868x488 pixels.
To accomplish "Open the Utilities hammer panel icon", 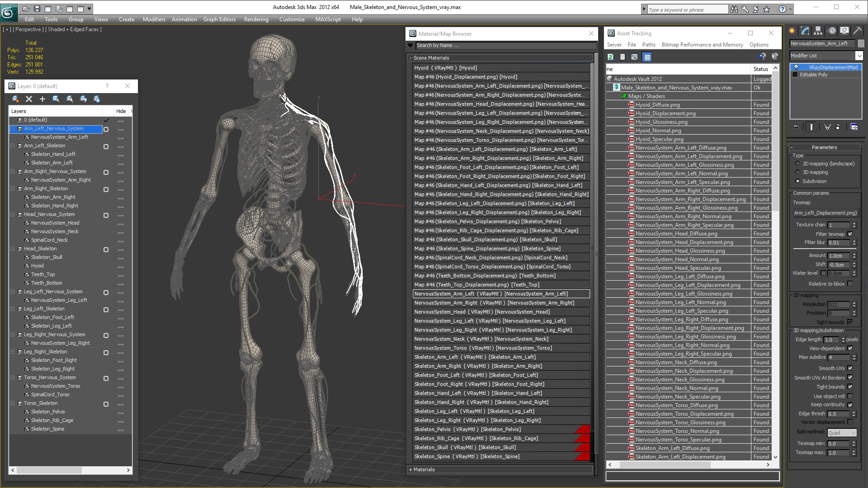I will [857, 31].
